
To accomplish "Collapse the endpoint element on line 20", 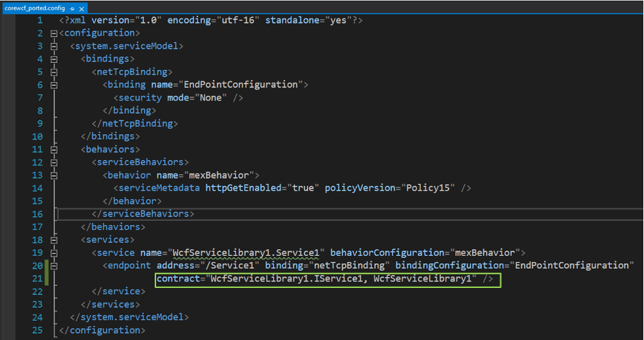I will click(54, 266).
